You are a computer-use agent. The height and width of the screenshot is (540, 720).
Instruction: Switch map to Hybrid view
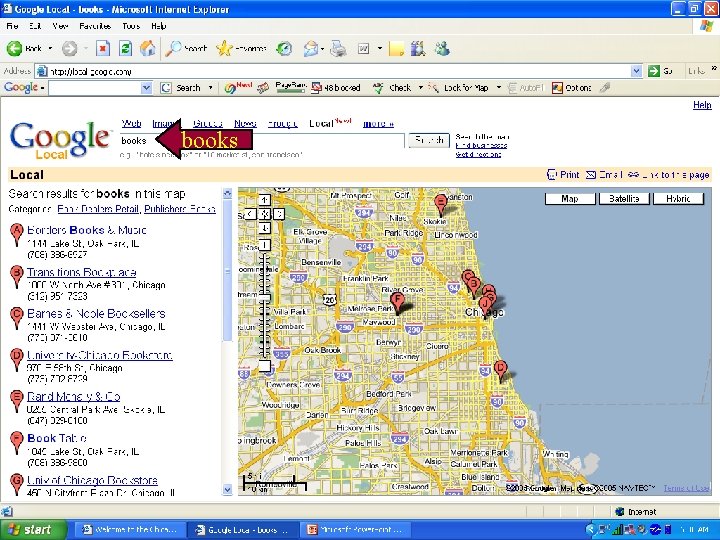pyautogui.click(x=678, y=198)
